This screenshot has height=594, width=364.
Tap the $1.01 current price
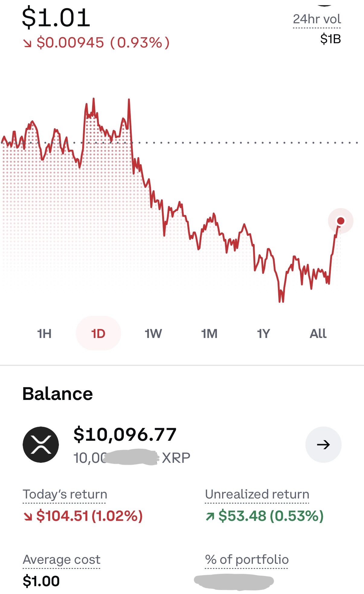pos(56,18)
